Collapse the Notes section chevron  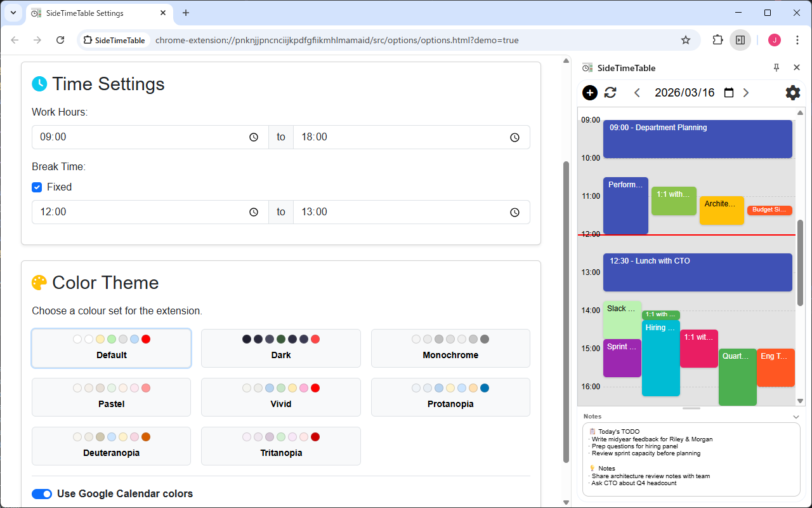[796, 417]
